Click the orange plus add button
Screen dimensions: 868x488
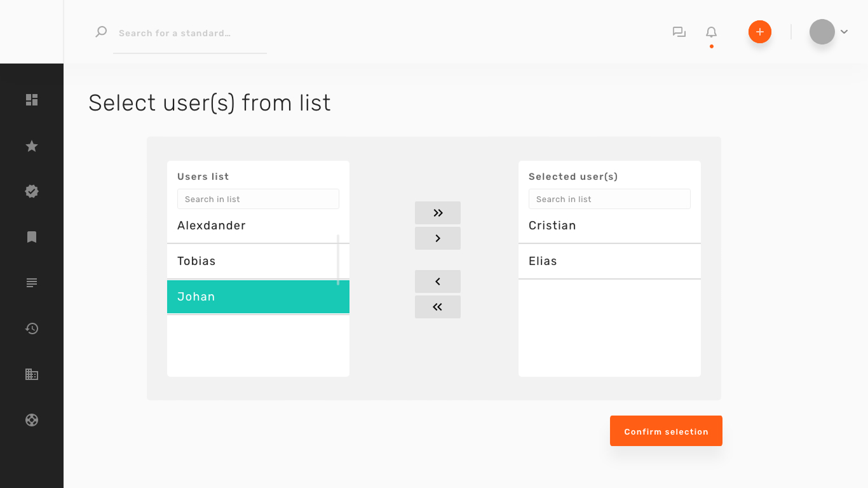[760, 32]
